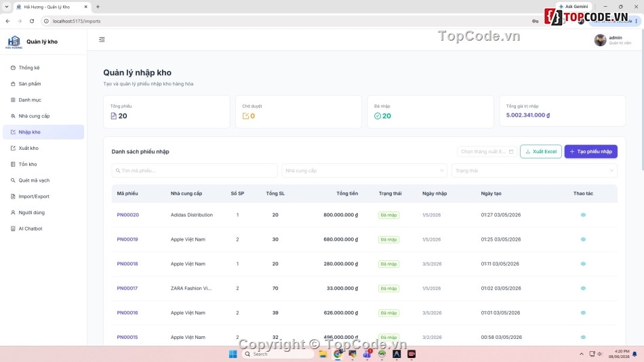Open the Windows Start menu
This screenshot has width=644, height=362.
[x=233, y=354]
